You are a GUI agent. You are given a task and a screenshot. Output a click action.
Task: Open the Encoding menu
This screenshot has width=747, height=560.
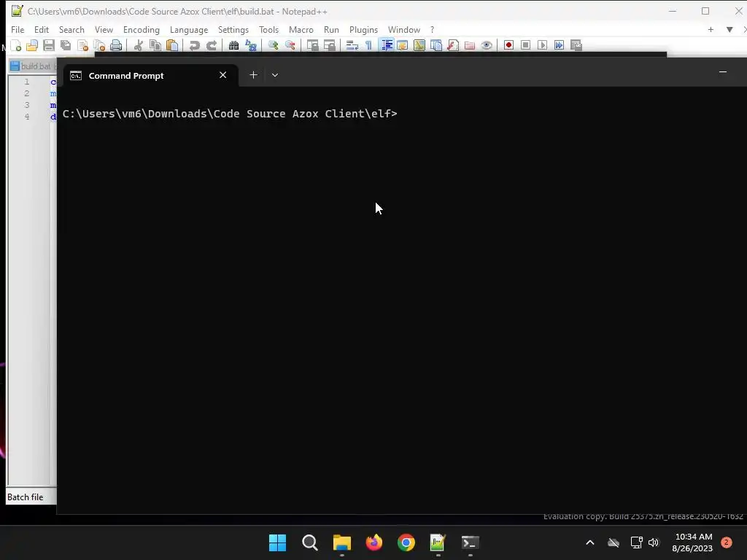pos(142,29)
